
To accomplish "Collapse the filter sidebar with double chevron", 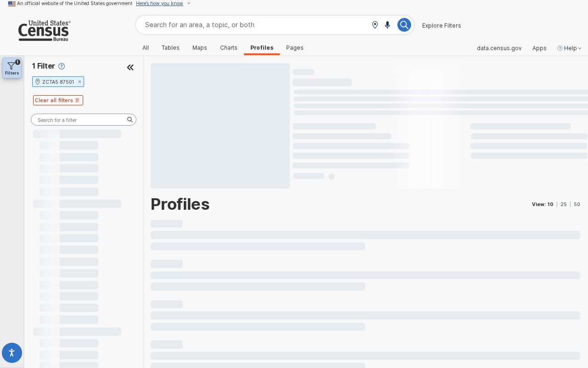I will click(x=130, y=68).
